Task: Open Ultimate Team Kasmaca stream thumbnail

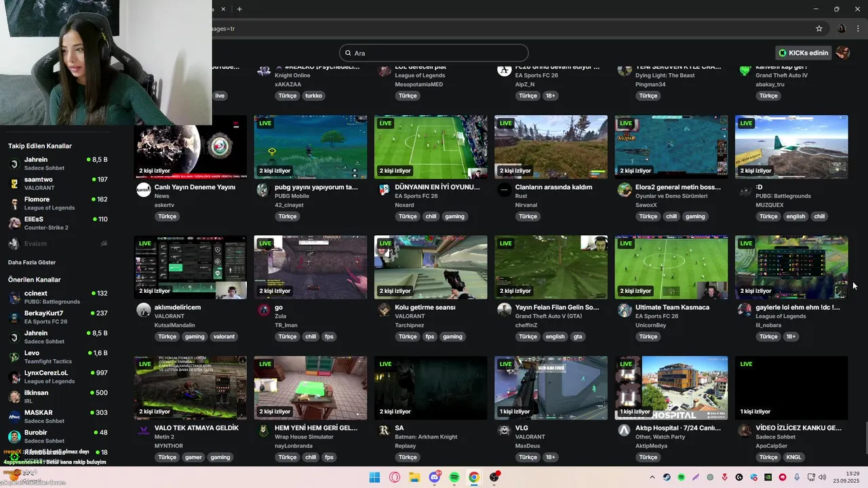Action: click(671, 267)
